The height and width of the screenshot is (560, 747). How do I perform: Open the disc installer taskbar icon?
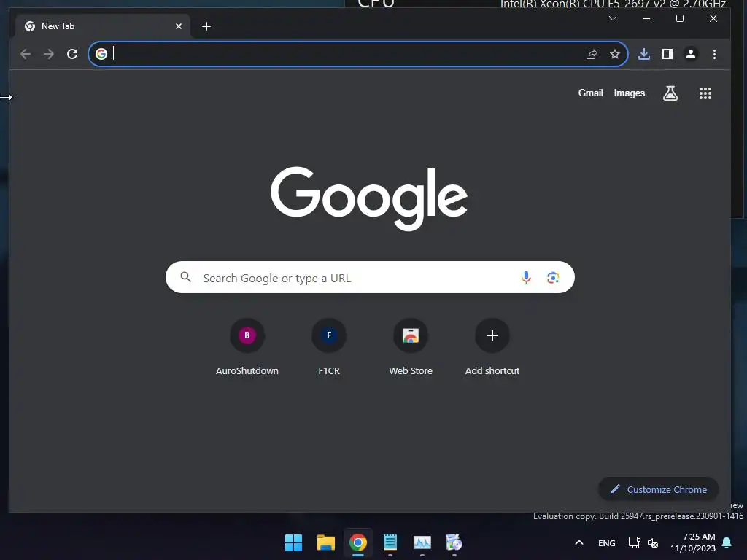click(x=454, y=542)
